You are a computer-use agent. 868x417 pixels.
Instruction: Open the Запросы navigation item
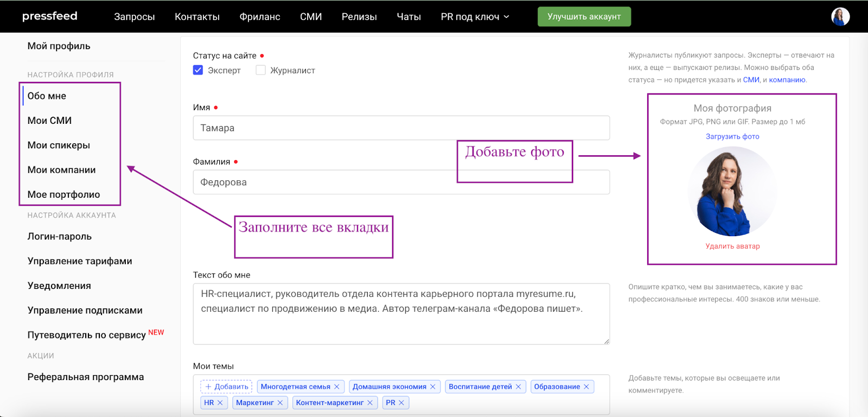(x=134, y=17)
